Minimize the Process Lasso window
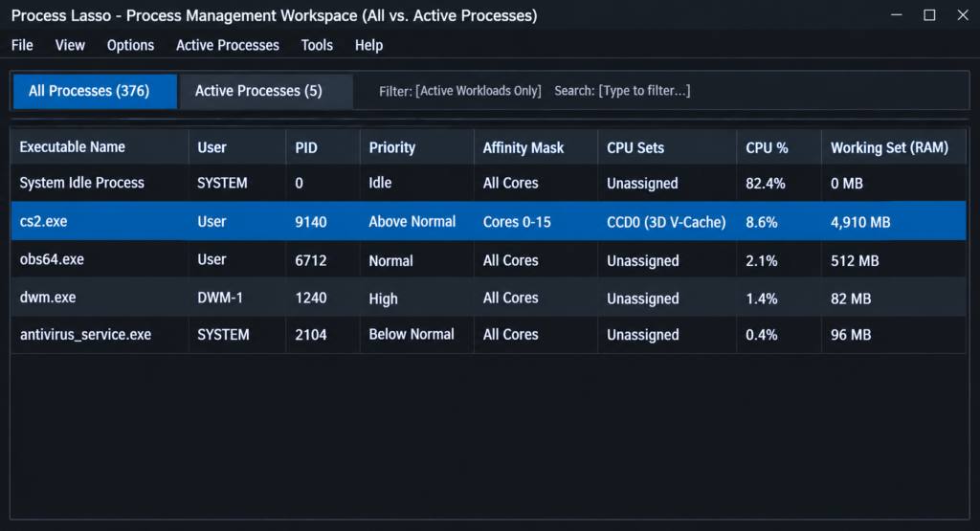The width and height of the screenshot is (980, 531). [x=896, y=15]
